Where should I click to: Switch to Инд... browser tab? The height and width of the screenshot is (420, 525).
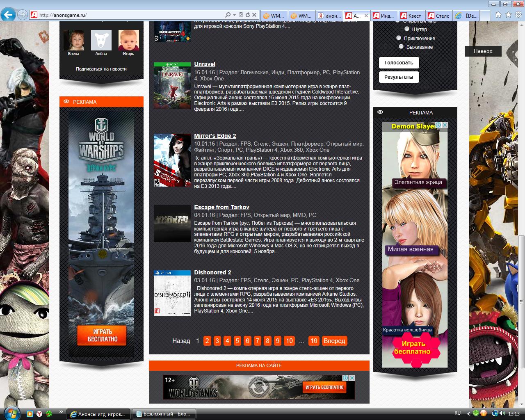click(x=383, y=16)
